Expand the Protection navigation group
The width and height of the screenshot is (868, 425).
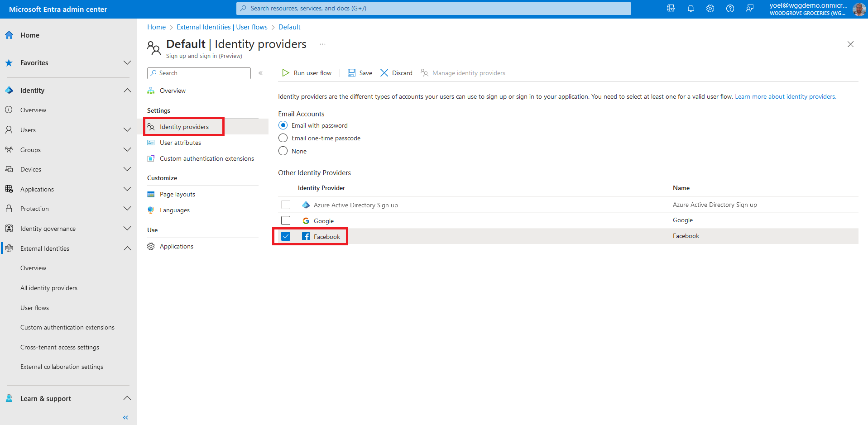coord(127,209)
